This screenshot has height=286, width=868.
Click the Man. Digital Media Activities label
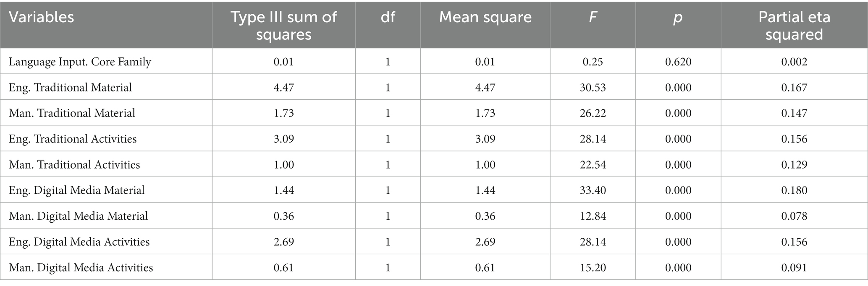click(81, 268)
